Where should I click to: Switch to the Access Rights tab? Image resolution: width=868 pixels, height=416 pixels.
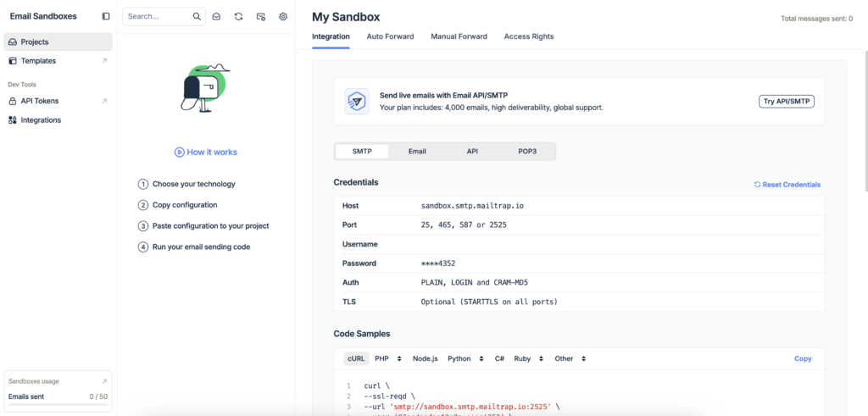click(529, 36)
